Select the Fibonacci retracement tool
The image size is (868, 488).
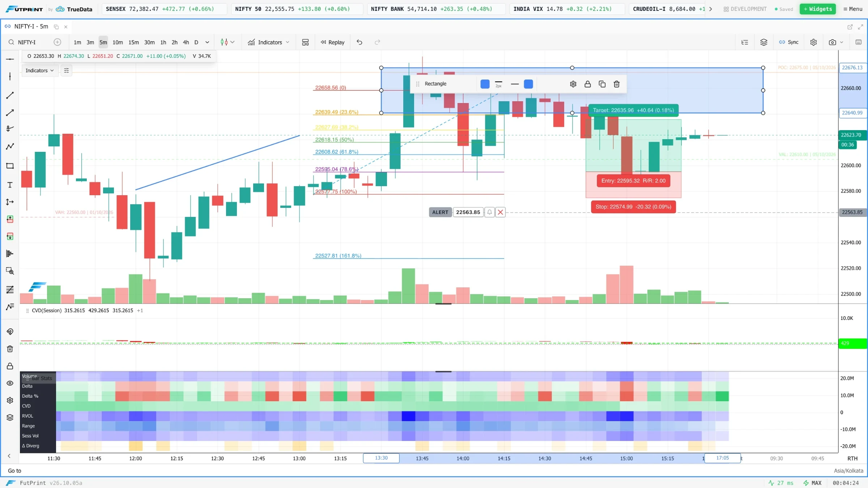(x=10, y=290)
